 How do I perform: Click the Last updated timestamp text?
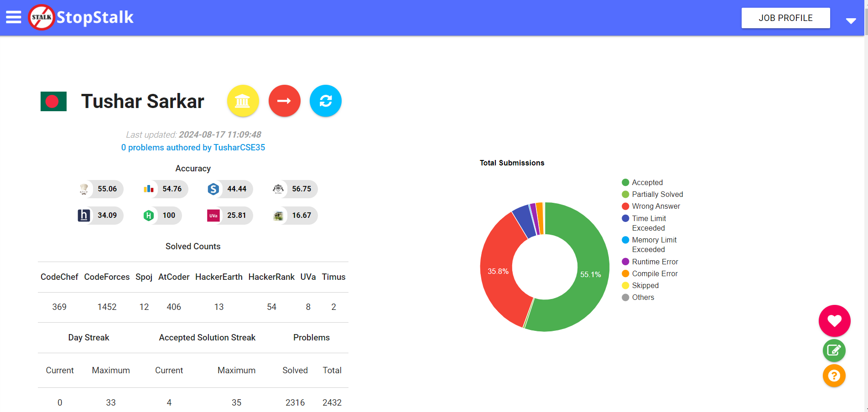coord(193,134)
